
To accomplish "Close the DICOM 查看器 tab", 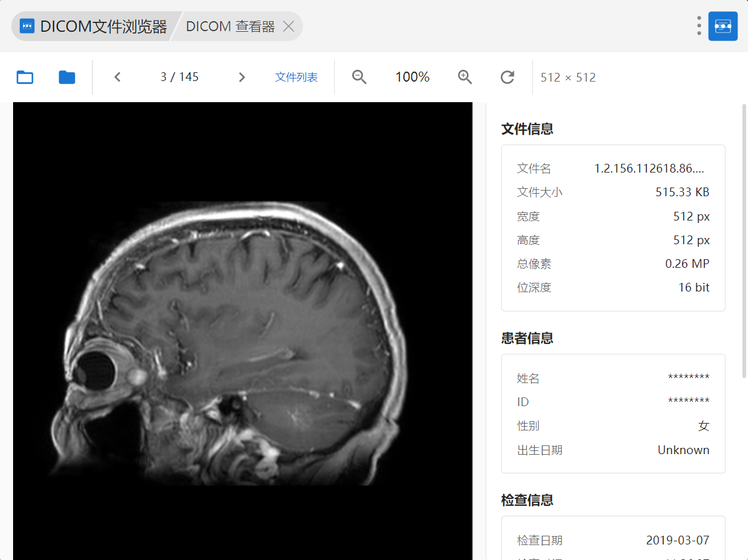I will [289, 26].
